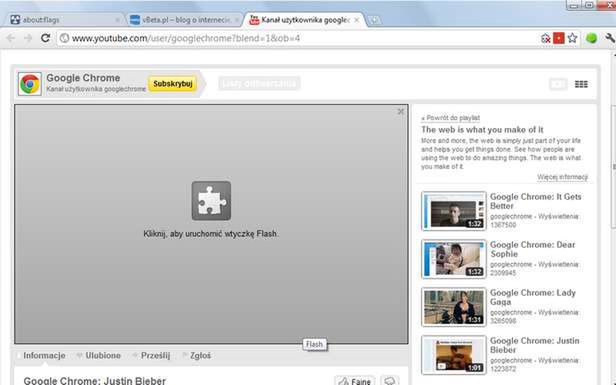Click the thumbs down dislike button
The height and width of the screenshot is (385, 616).
click(x=390, y=381)
